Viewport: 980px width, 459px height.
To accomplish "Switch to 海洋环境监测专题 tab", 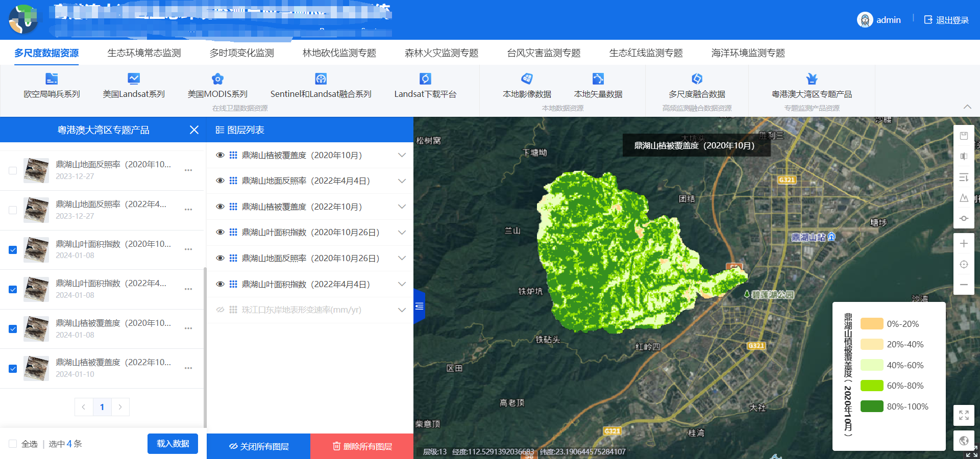I will point(748,53).
